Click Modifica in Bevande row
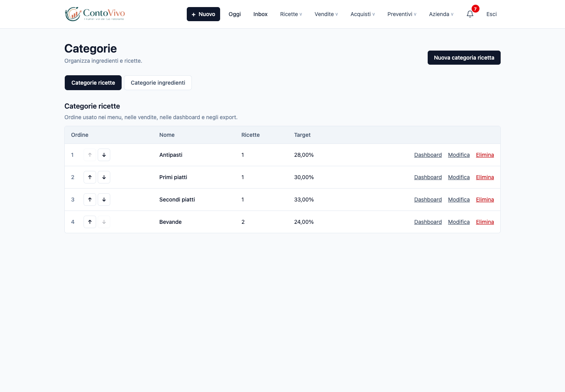Screen dimensions: 565x392 459,222
